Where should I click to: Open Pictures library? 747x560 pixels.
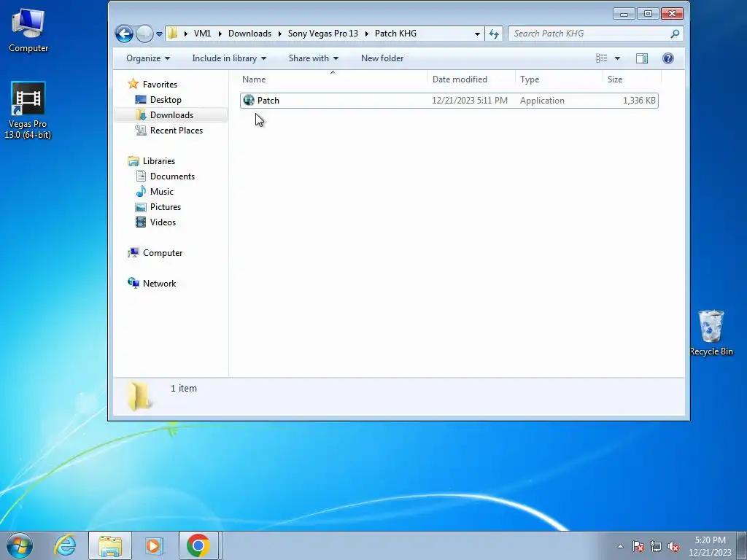click(166, 206)
